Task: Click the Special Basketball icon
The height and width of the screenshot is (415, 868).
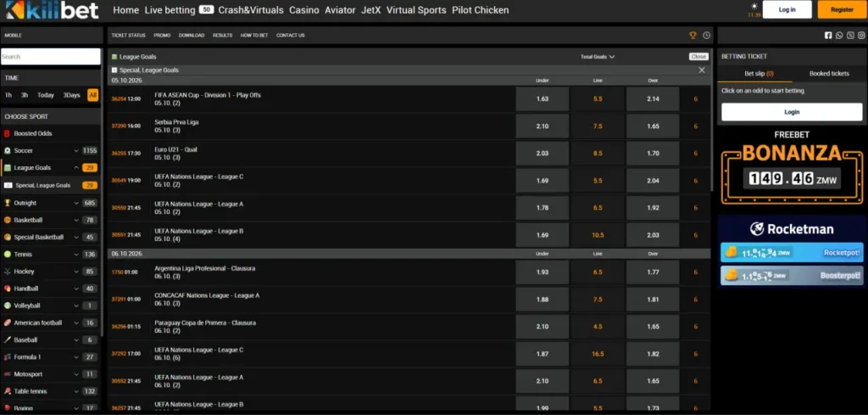Action: click(x=7, y=237)
